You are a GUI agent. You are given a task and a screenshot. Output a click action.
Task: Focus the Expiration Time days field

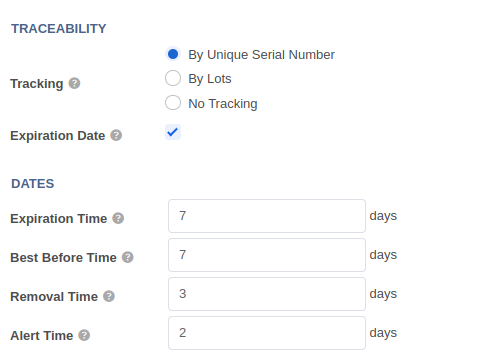tap(267, 216)
